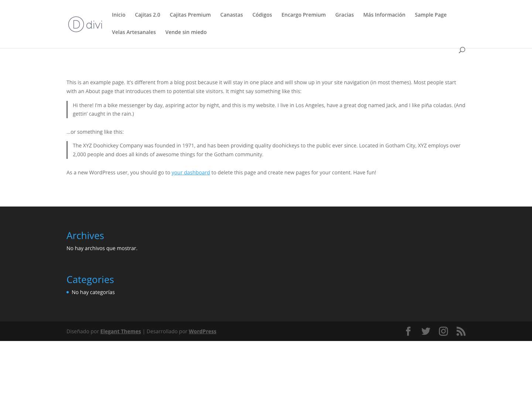Go to the Códigos page

(262, 15)
